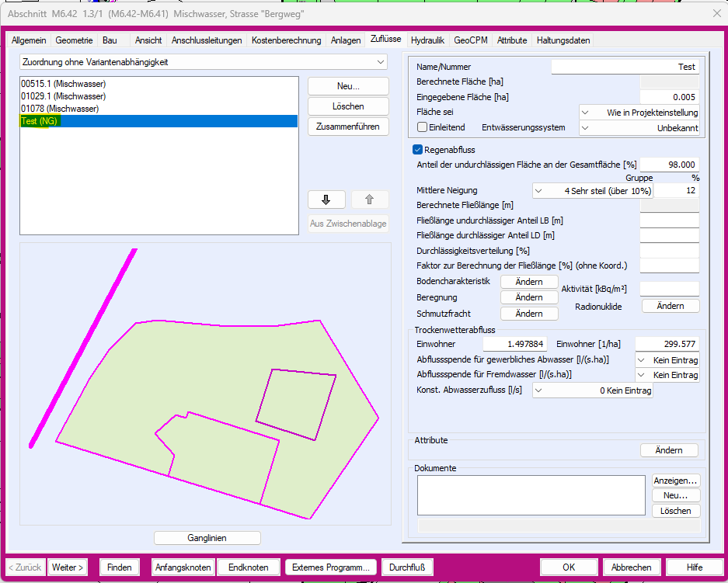Click the Name/Nummer input field
The width and height of the screenshot is (728, 583).
[x=625, y=67]
